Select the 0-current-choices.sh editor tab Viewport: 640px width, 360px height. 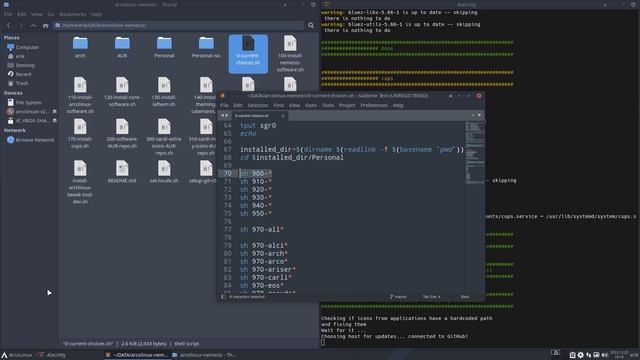tap(259, 116)
